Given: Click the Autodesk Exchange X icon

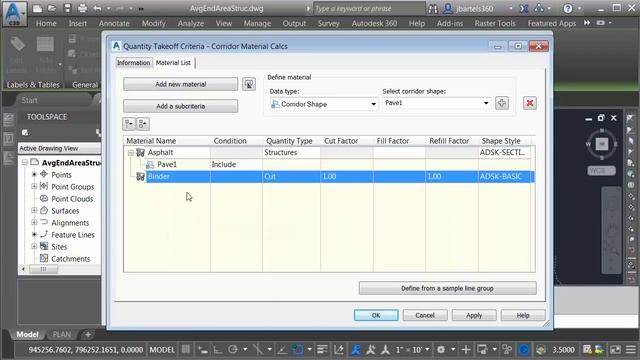Looking at the screenshot, I should coord(524,8).
